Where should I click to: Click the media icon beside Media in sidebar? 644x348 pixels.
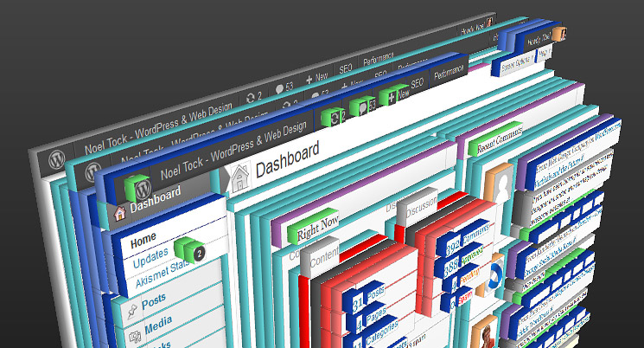tap(135, 337)
